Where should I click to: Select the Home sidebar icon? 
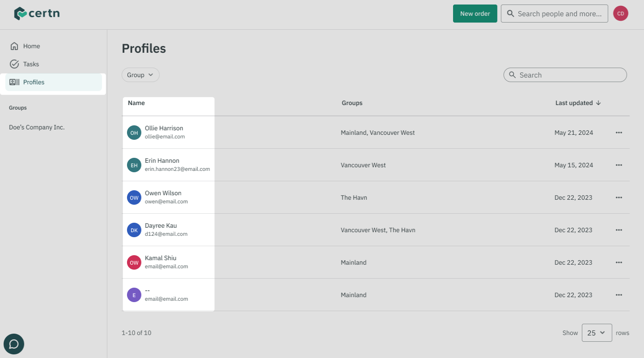(x=14, y=46)
